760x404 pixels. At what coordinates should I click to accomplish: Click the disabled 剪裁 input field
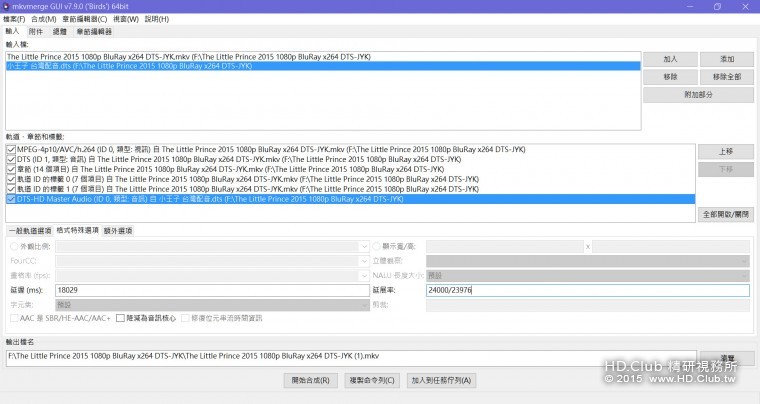587,305
